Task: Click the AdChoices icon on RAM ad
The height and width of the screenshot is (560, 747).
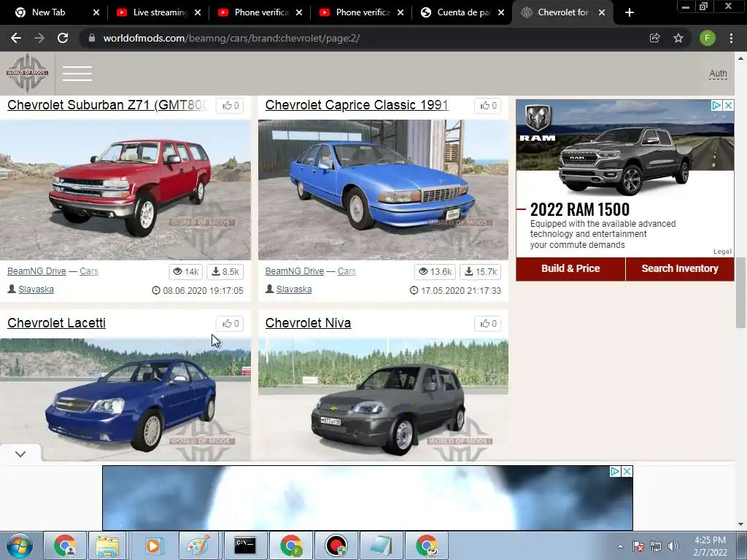Action: point(716,105)
